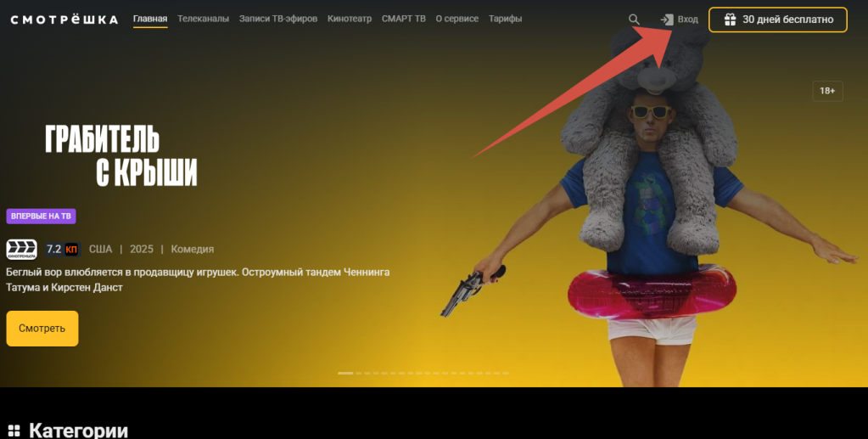Open the СМАРТ ТВ menu item

tap(404, 19)
